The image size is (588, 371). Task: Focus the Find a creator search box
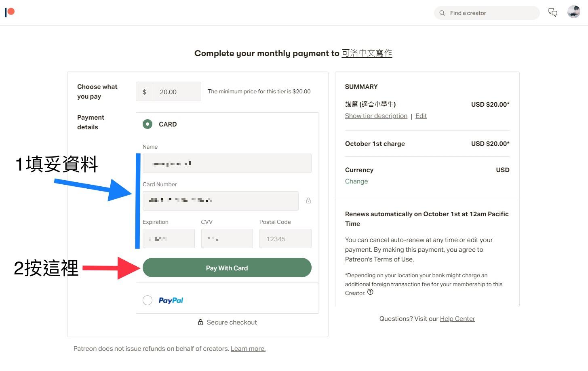click(491, 13)
